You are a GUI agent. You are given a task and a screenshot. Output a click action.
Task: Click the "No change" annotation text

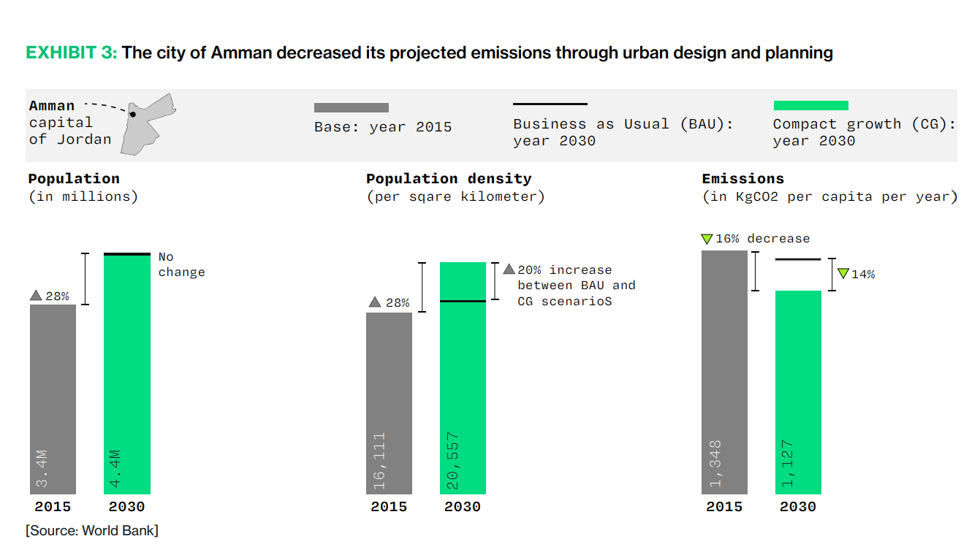point(181,264)
